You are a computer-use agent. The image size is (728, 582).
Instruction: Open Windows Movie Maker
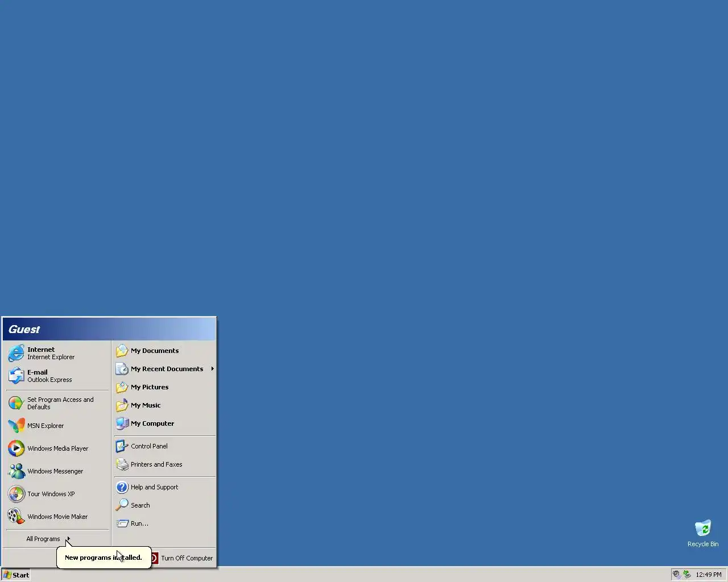coord(57,517)
